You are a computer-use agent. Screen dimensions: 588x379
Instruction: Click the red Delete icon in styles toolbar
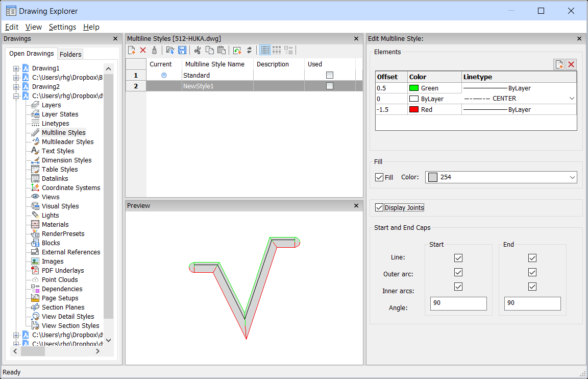coord(143,50)
